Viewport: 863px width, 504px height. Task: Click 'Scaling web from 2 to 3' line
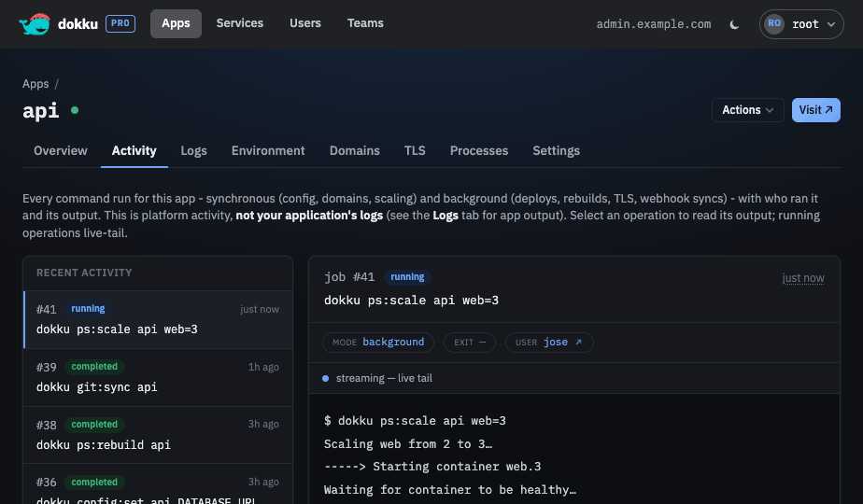pos(408,444)
